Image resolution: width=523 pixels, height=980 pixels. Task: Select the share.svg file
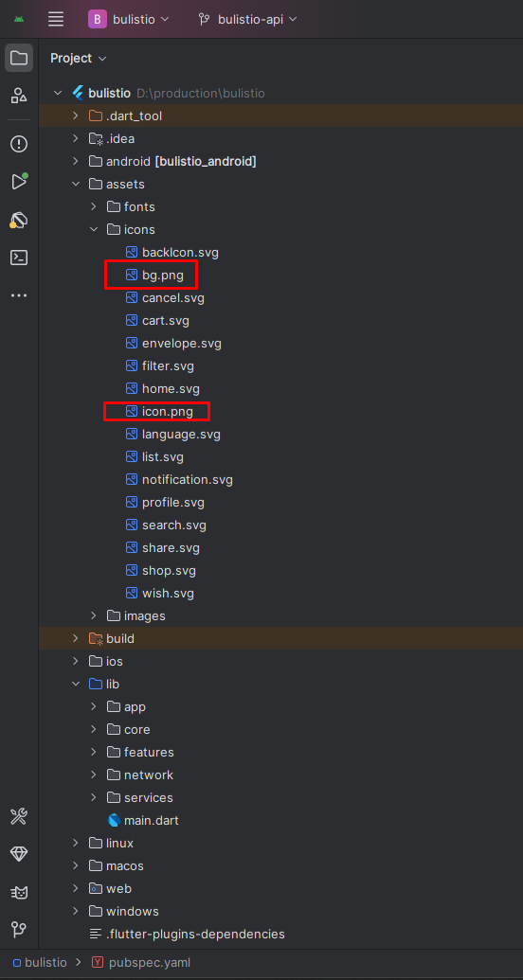tap(171, 547)
